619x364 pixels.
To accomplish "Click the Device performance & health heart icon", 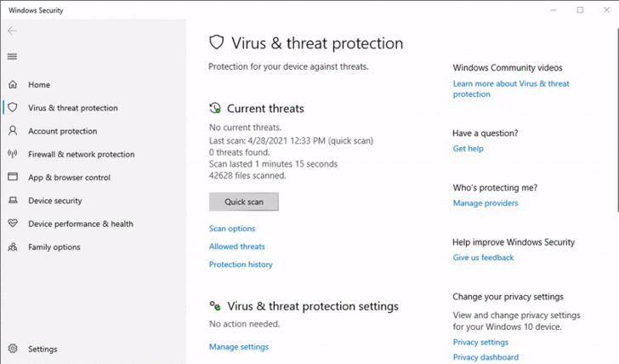I will tap(12, 224).
